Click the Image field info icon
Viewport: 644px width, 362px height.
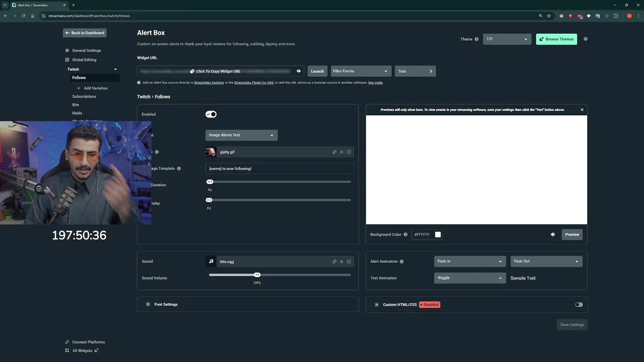click(156, 152)
